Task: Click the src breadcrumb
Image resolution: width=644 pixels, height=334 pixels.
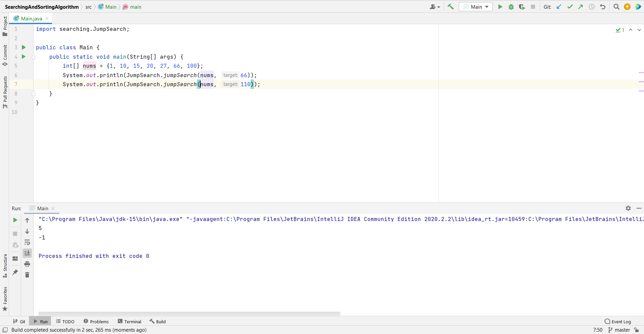Action: tap(88, 7)
